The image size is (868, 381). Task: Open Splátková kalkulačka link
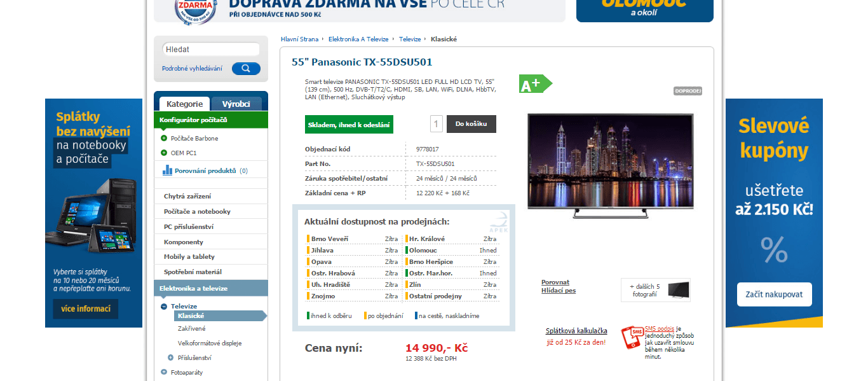coord(576,331)
